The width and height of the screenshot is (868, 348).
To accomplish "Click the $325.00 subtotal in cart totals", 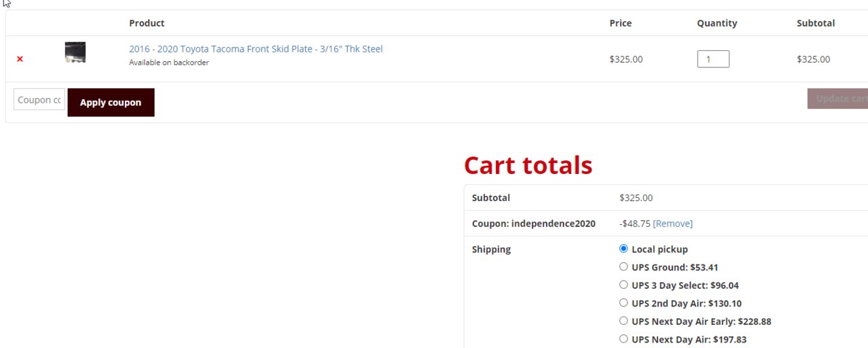I will 636,198.
